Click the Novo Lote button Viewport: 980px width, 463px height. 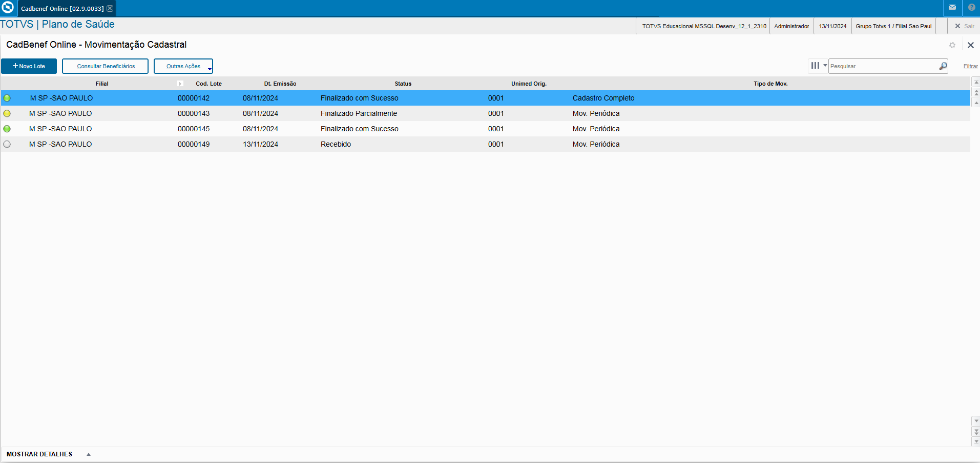[29, 66]
